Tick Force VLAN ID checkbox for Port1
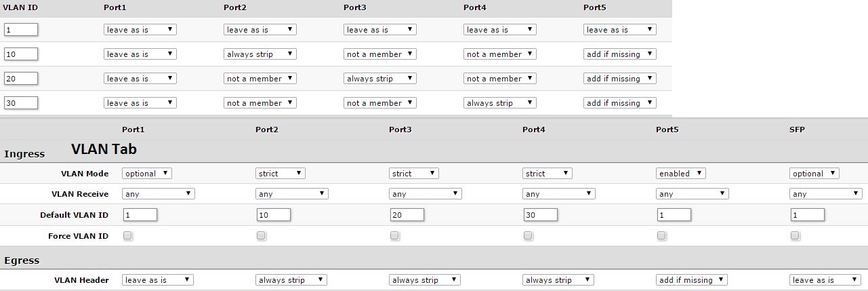Image resolution: width=868 pixels, height=291 pixels. coord(128,236)
